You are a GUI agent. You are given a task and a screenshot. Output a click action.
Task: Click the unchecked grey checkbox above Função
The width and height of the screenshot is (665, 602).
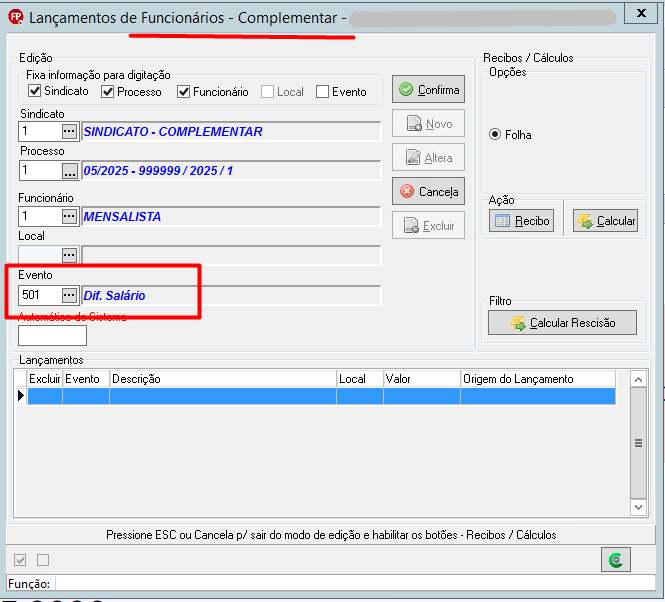pyautogui.click(x=43, y=560)
